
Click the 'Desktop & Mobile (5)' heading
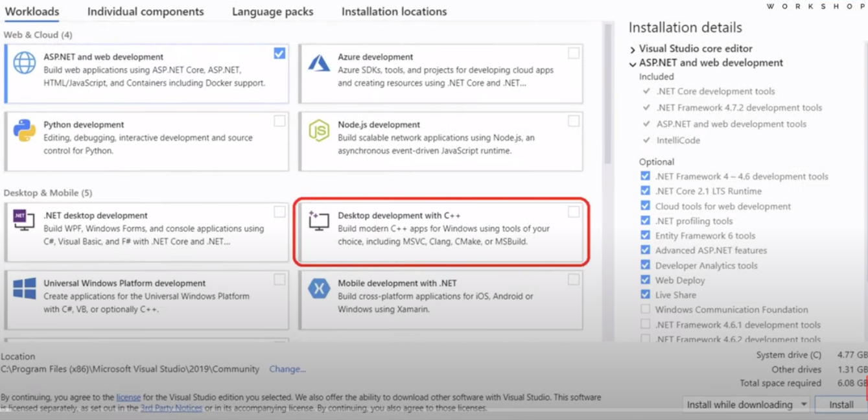(48, 192)
